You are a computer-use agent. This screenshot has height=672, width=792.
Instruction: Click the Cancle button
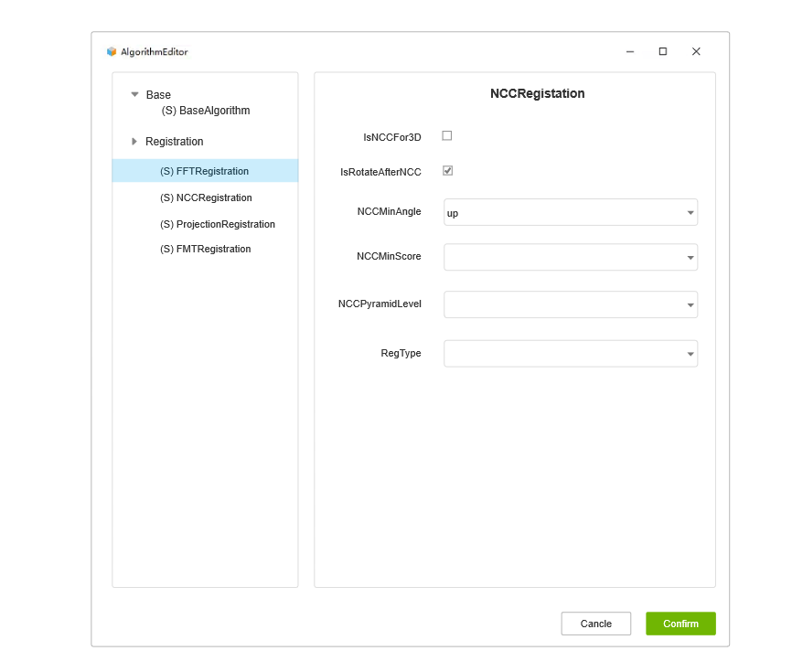(596, 624)
